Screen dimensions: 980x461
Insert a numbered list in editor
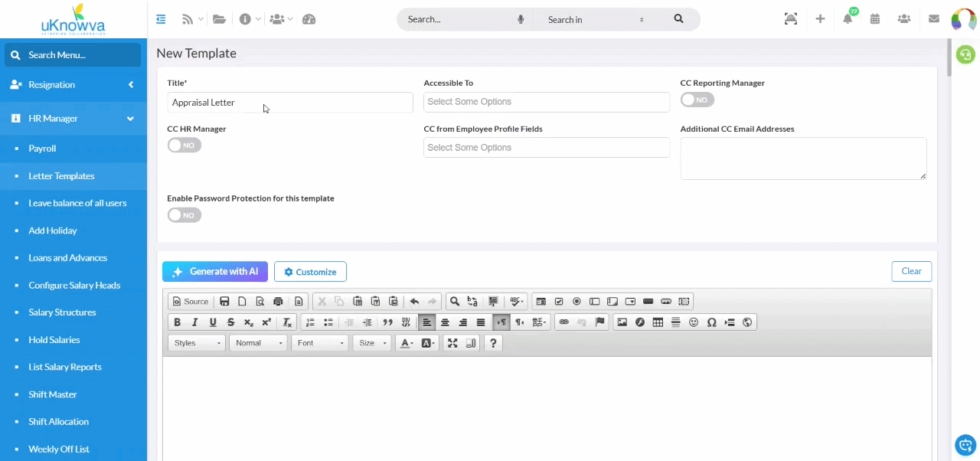pos(310,322)
